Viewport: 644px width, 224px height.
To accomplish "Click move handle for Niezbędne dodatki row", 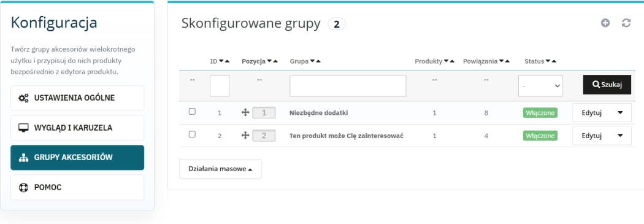I will (245, 113).
